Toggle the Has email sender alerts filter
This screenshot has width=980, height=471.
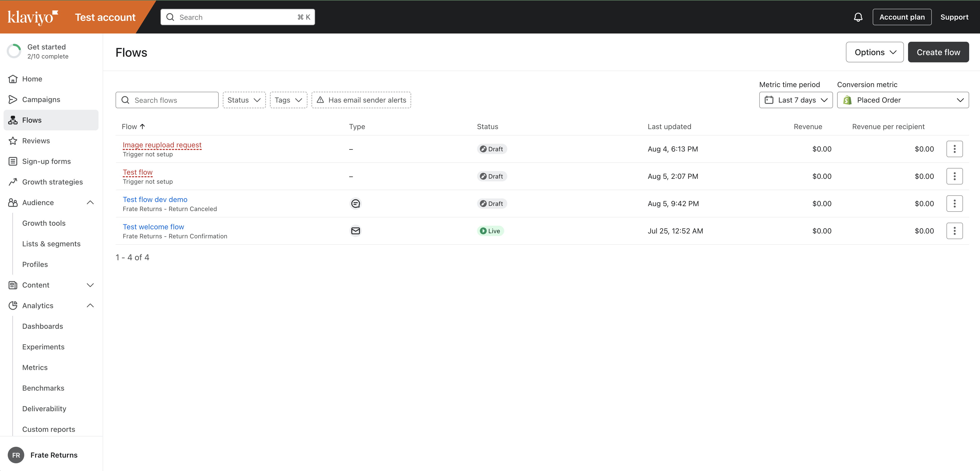[361, 100]
